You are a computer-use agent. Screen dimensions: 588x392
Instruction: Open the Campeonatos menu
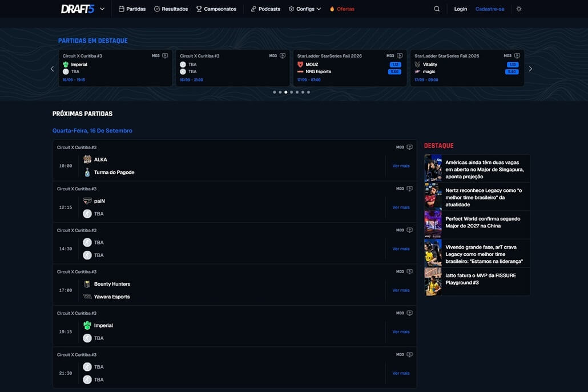point(216,9)
